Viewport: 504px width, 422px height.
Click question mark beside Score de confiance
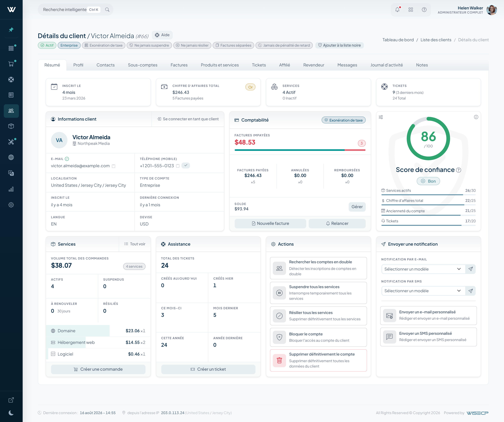(x=458, y=170)
